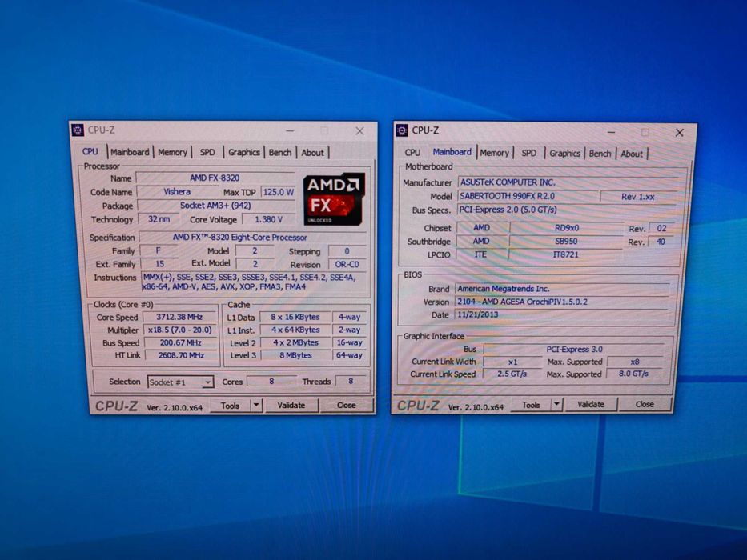Click the Rev 1.xx model revision field
Screen dimensions: 747x560
[x=638, y=197]
